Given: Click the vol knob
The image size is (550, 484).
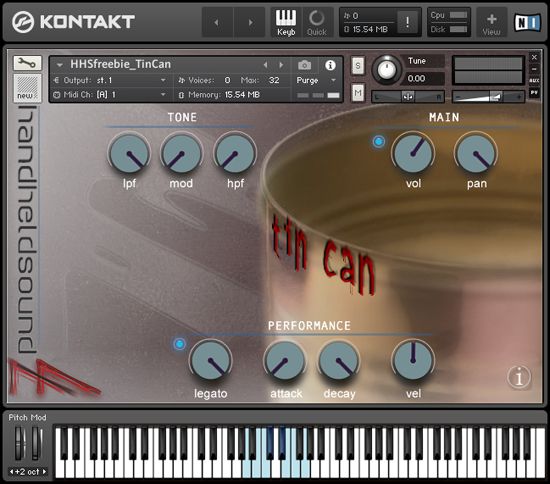Looking at the screenshot, I should tap(413, 153).
